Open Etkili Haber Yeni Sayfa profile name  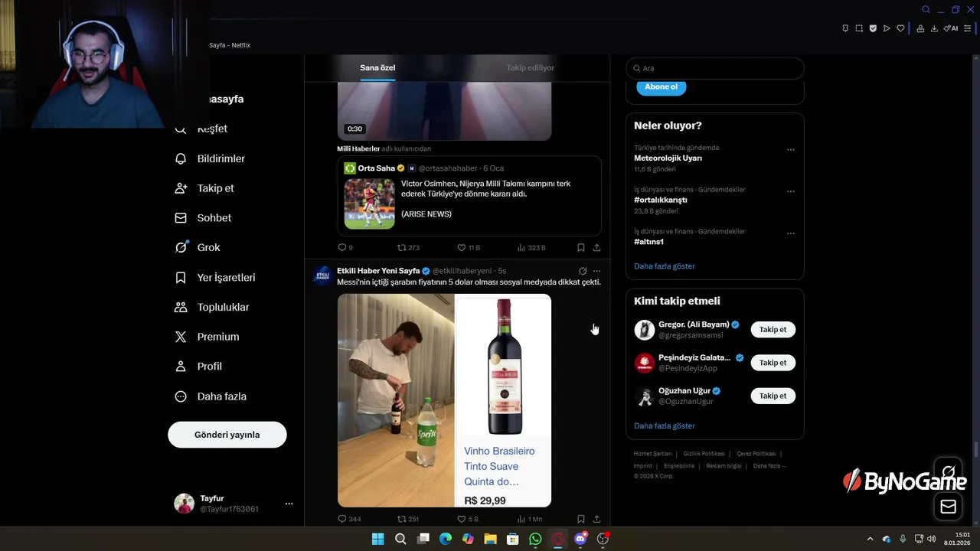378,271
